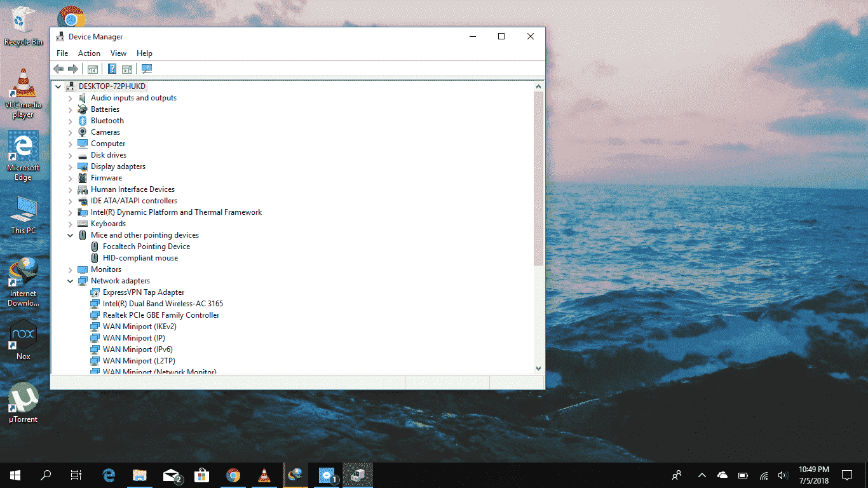Expand the Disk drives category arrow
This screenshot has height=488, width=868.
coord(70,155)
